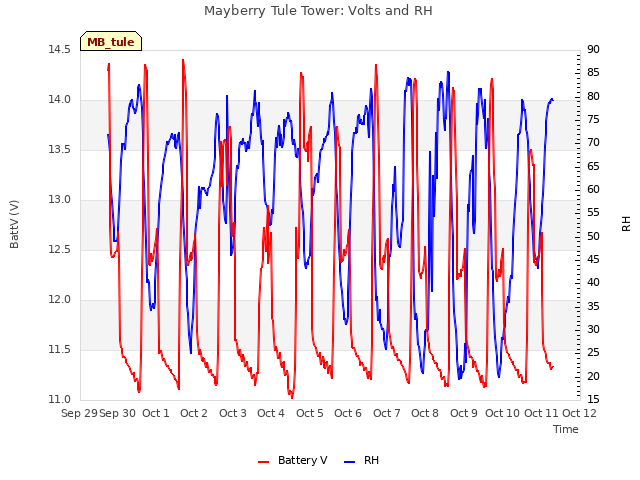Screen dimensions: 640x480
Task: Click the Sep 29 tick label
Action: point(79,413)
